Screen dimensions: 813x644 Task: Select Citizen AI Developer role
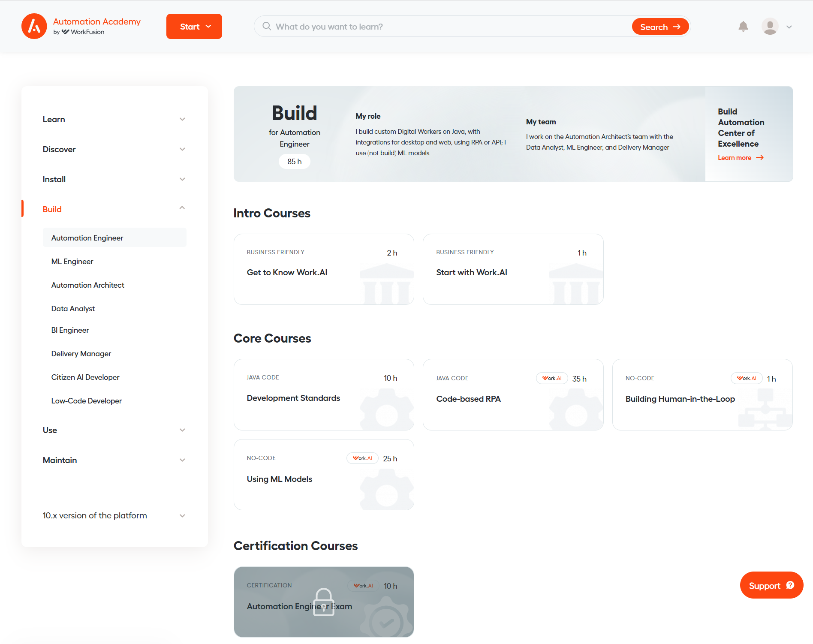85,377
